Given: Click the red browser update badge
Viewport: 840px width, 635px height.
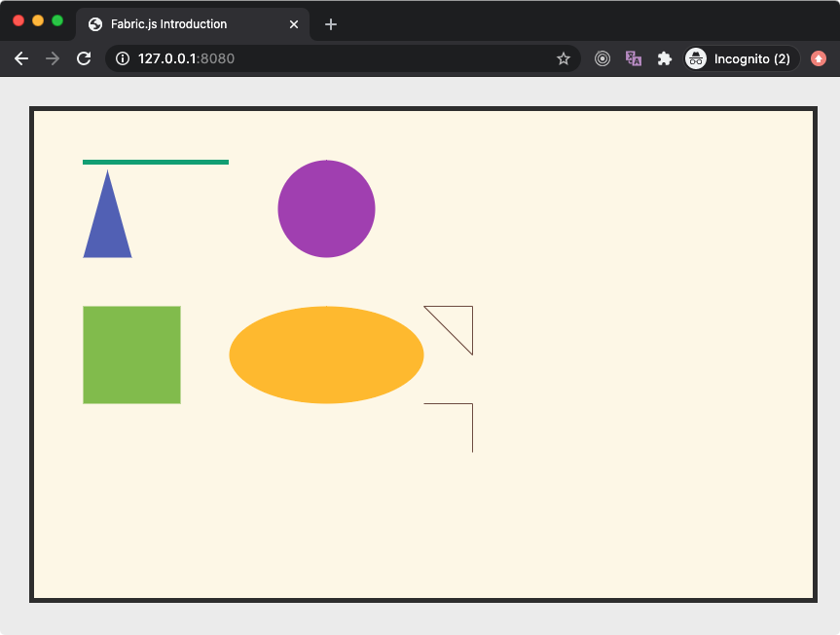Looking at the screenshot, I should click(818, 58).
